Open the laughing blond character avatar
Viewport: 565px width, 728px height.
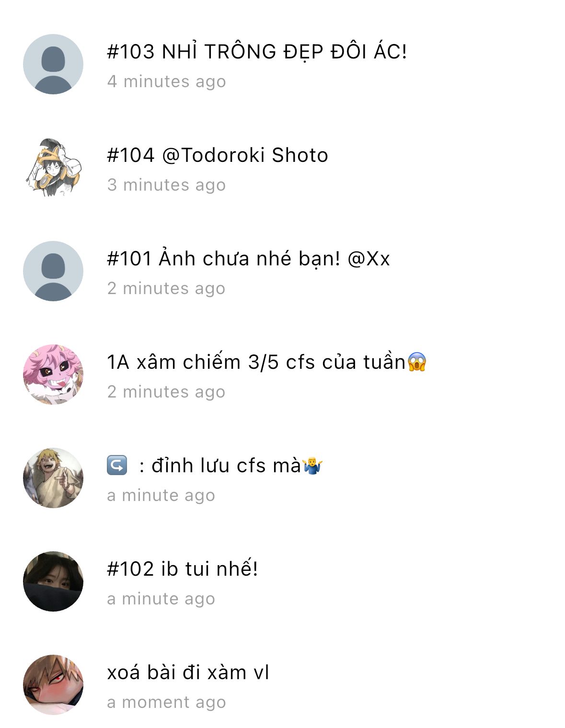point(53,478)
